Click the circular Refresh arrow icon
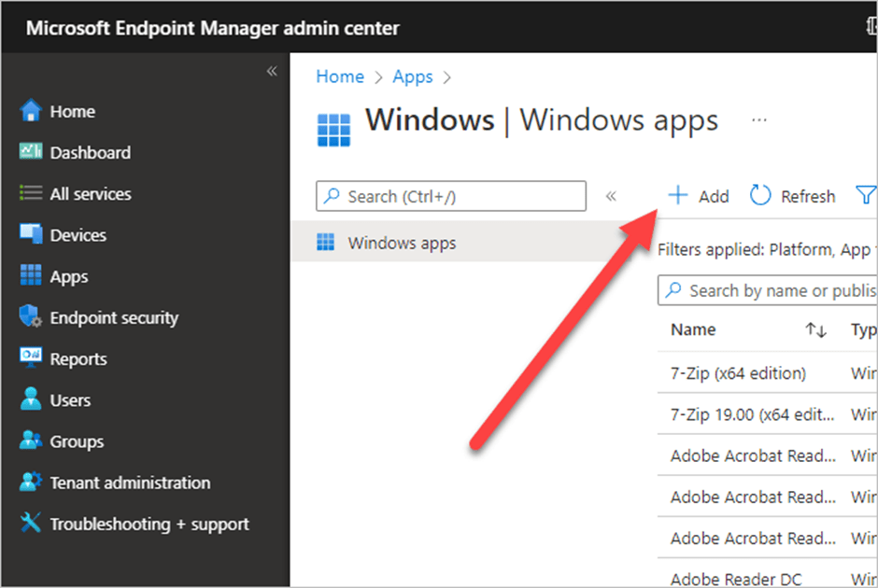The height and width of the screenshot is (588, 878). point(760,195)
